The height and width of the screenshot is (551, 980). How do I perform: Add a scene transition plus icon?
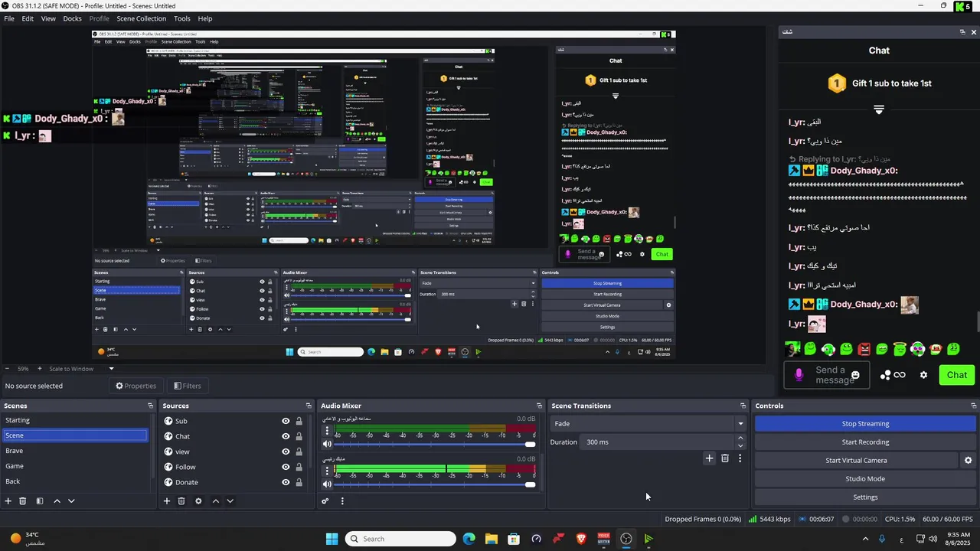[x=709, y=458]
